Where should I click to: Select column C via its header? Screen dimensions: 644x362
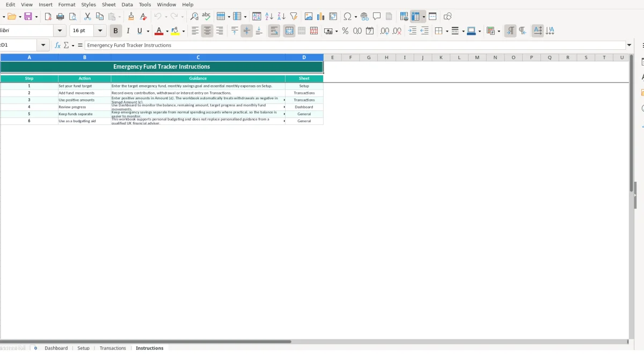(198, 57)
